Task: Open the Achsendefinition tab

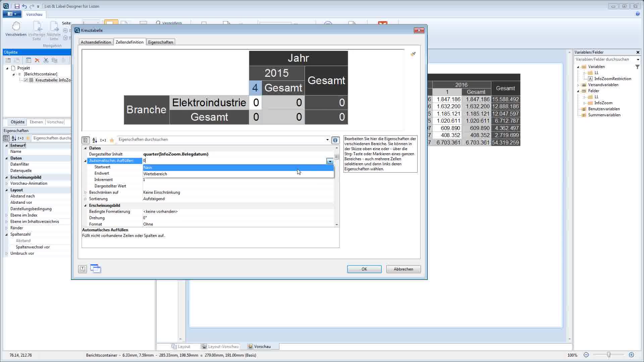Action: point(96,42)
